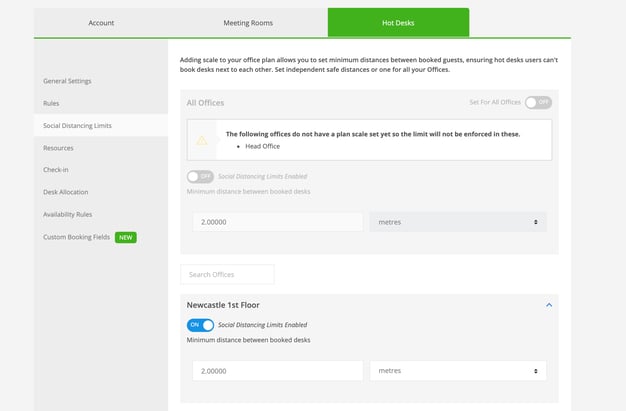Open Newcastle 1st Floor metres dropdown

(x=457, y=370)
